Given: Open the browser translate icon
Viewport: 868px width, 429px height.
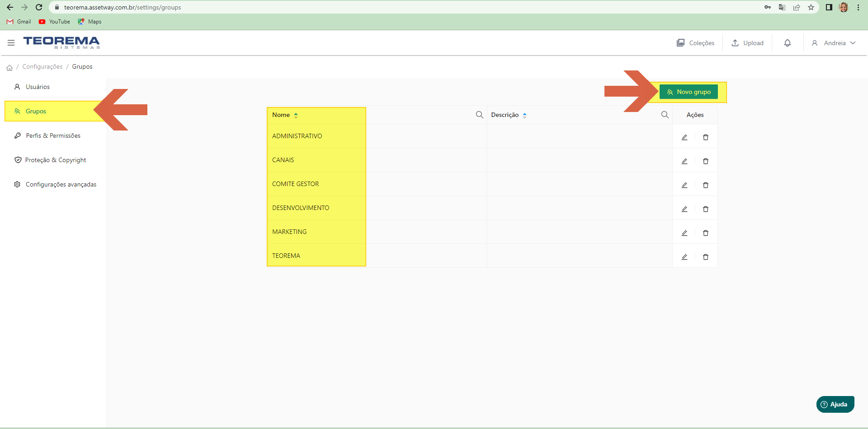Looking at the screenshot, I should coord(782,7).
